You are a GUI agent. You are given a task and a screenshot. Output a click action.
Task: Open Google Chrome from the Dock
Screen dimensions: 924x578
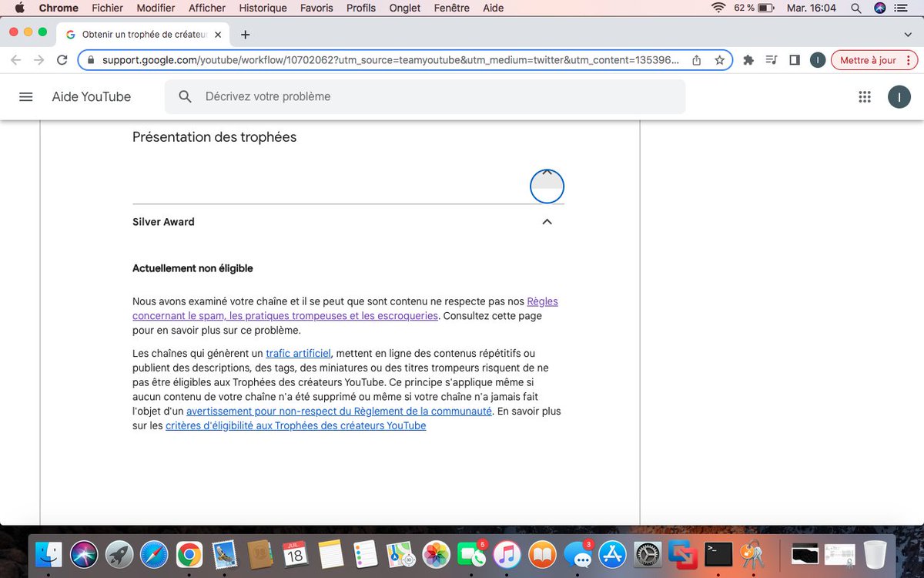[x=189, y=554]
